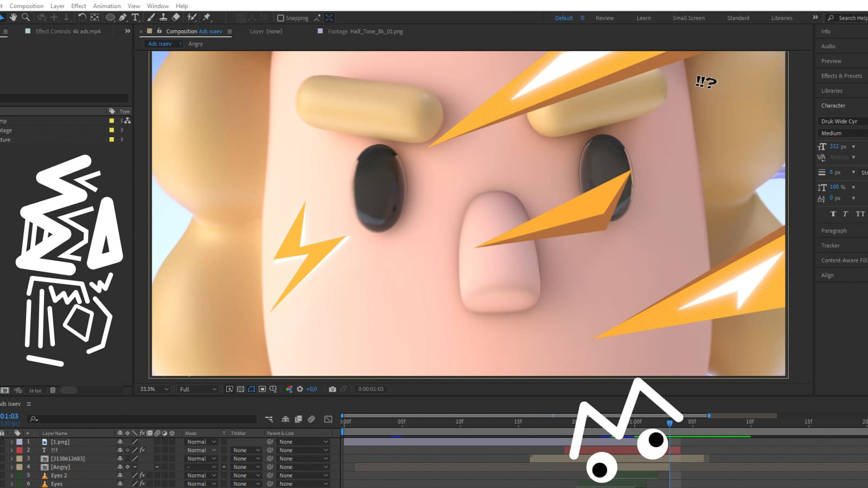The width and height of the screenshot is (868, 488).
Task: Open the Mode dropdown for layer [1.png]
Action: pos(201,442)
